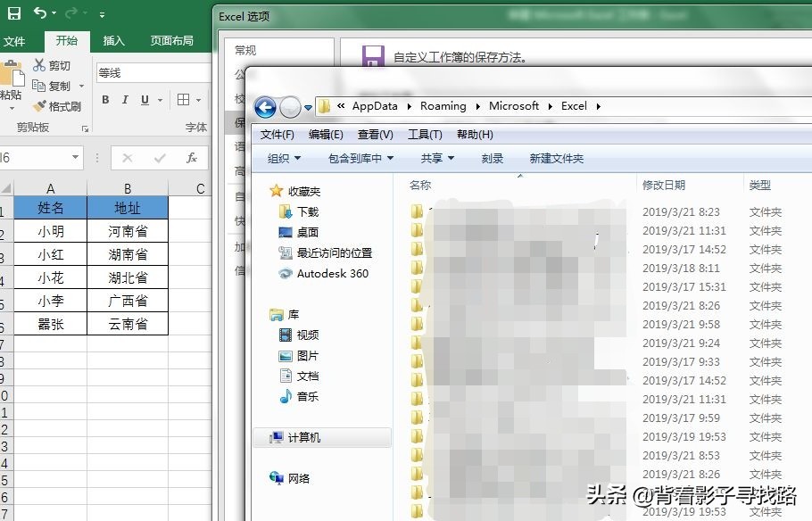The width and height of the screenshot is (812, 521).
Task: Expand the 复制 dropdown arrow
Action: 81,86
